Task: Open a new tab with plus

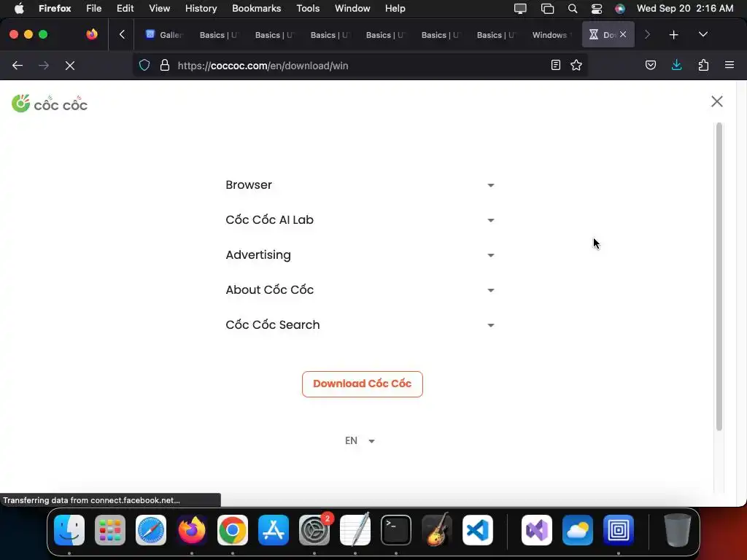Action: [673, 35]
